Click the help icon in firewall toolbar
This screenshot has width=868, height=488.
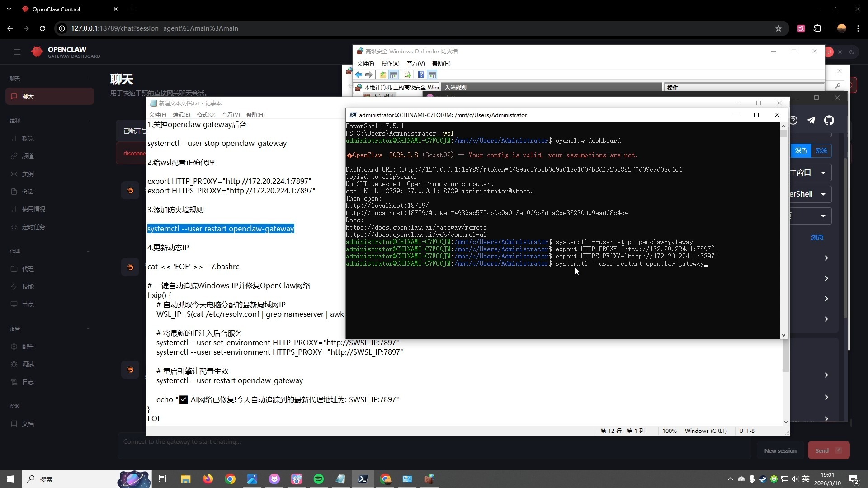pyautogui.click(x=421, y=75)
